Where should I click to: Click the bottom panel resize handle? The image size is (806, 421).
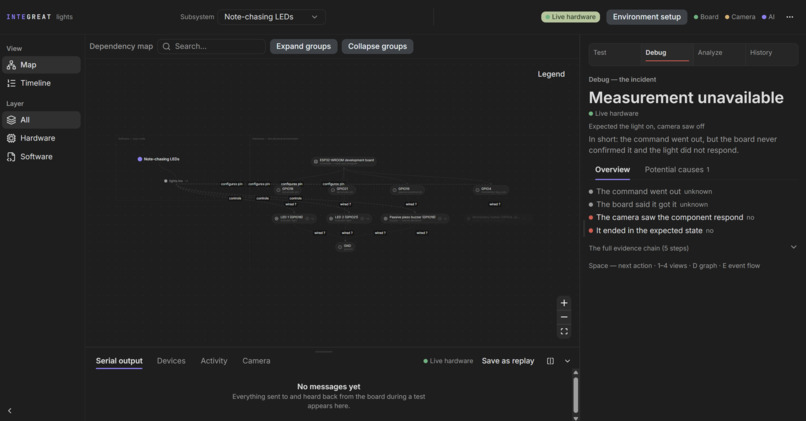324,352
